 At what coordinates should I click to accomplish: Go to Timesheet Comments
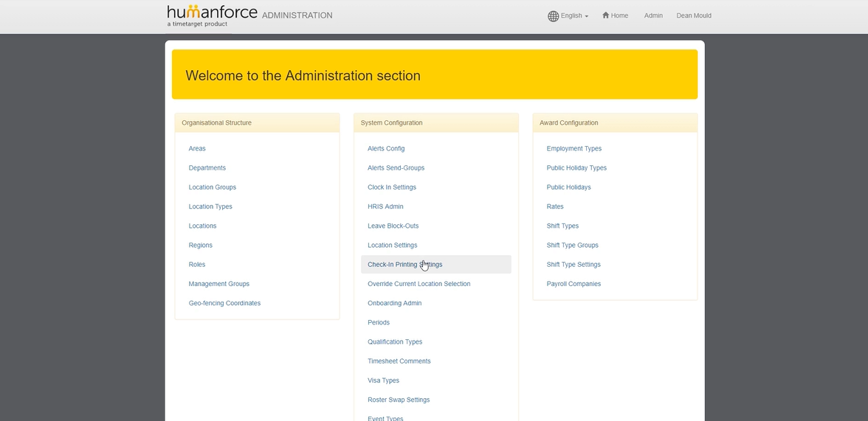pyautogui.click(x=399, y=361)
